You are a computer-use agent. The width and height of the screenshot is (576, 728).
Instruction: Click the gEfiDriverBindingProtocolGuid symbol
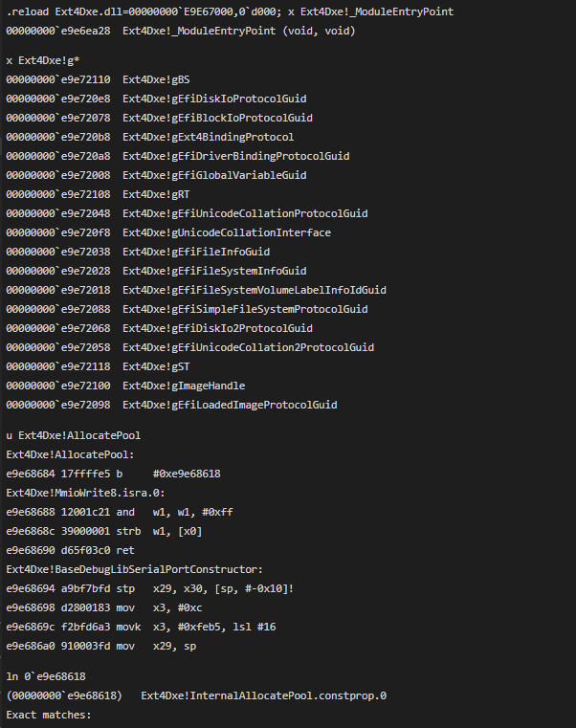click(x=236, y=156)
